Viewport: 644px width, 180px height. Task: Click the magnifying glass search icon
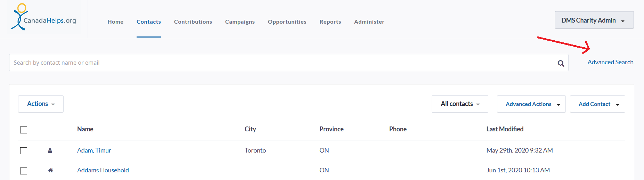pyautogui.click(x=561, y=63)
